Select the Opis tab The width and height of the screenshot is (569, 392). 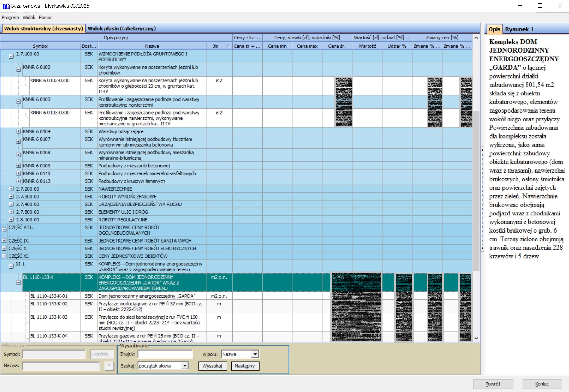(494, 29)
